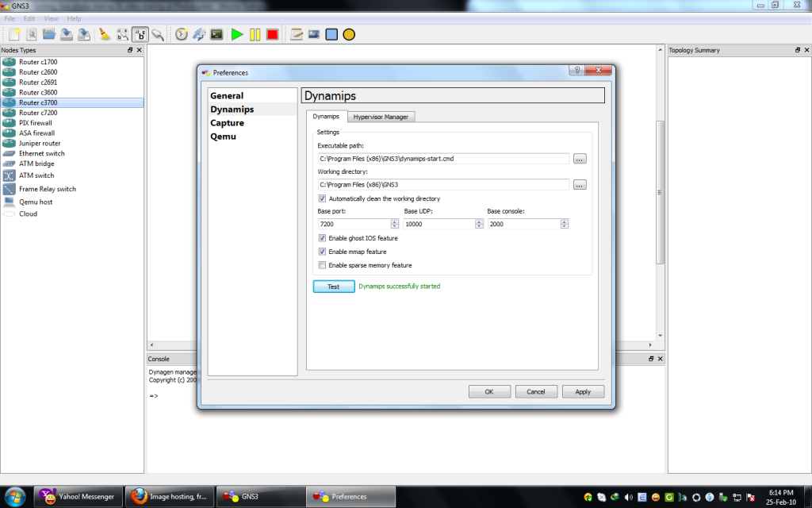
Task: Close the Console panel
Action: [661, 359]
